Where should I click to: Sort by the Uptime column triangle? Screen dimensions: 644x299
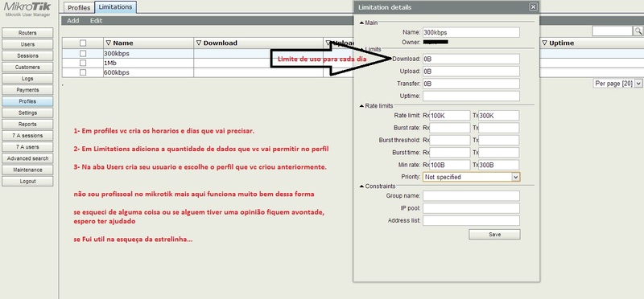545,43
